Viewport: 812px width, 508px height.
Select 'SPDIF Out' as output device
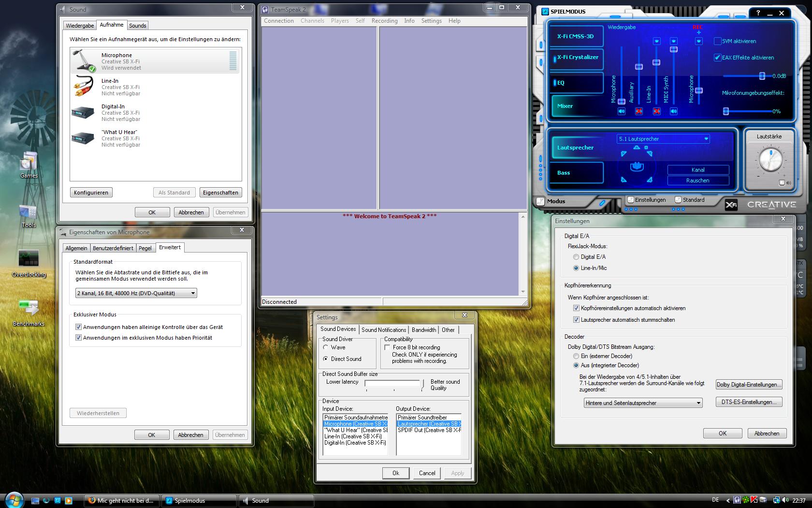point(429,430)
